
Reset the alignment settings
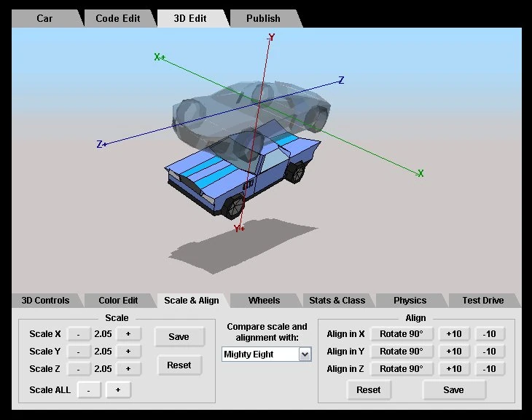369,390
